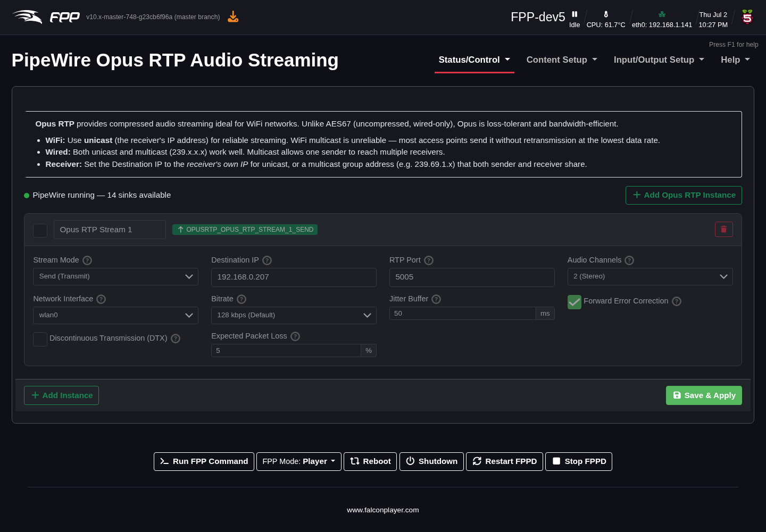The width and height of the screenshot is (766, 532).
Task: Click the Shutdown button
Action: click(431, 461)
